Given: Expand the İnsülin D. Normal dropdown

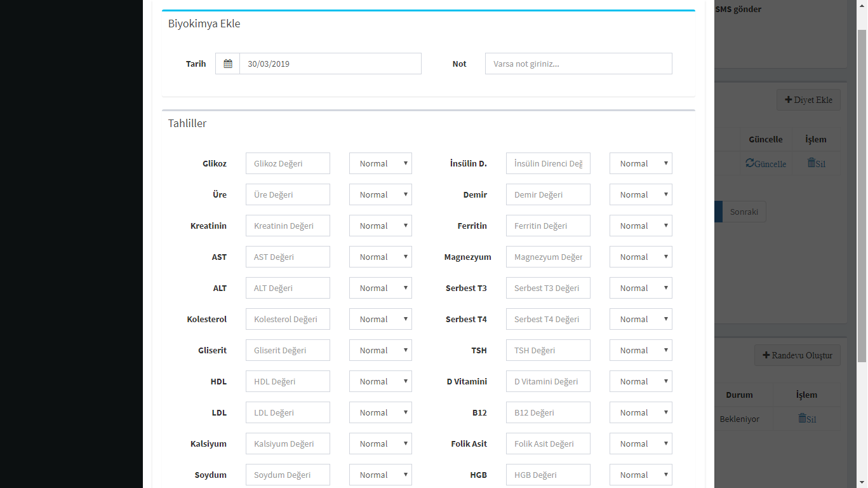Looking at the screenshot, I should point(641,163).
